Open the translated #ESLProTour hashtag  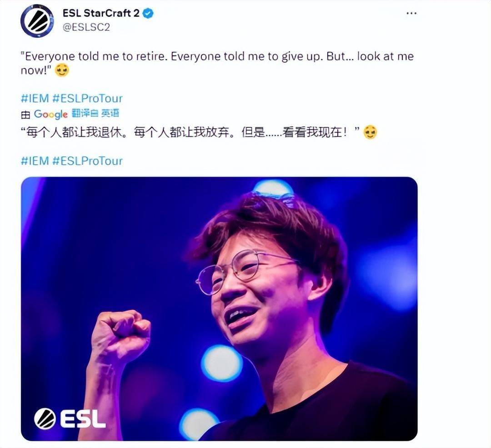pyautogui.click(x=87, y=161)
